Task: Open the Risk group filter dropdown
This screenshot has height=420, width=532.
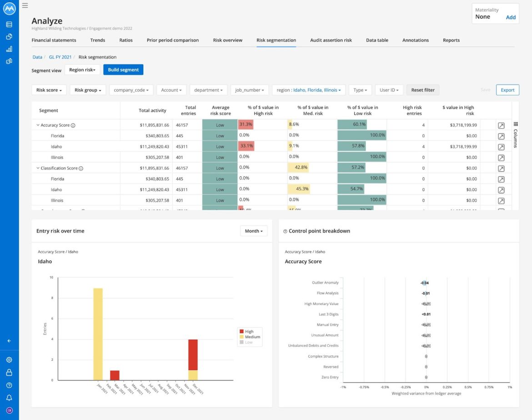Action: [88, 90]
